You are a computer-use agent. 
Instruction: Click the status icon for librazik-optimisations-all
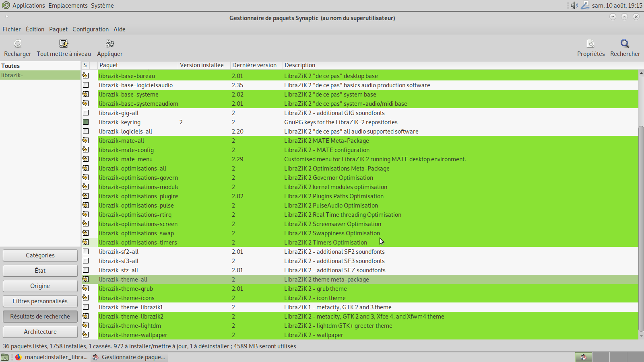(x=86, y=168)
